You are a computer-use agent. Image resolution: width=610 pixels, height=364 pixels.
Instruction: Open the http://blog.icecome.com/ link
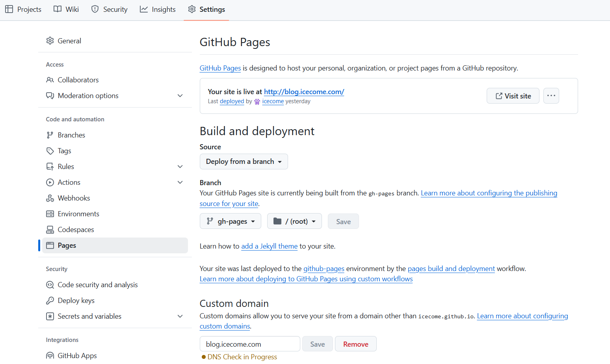pyautogui.click(x=304, y=92)
